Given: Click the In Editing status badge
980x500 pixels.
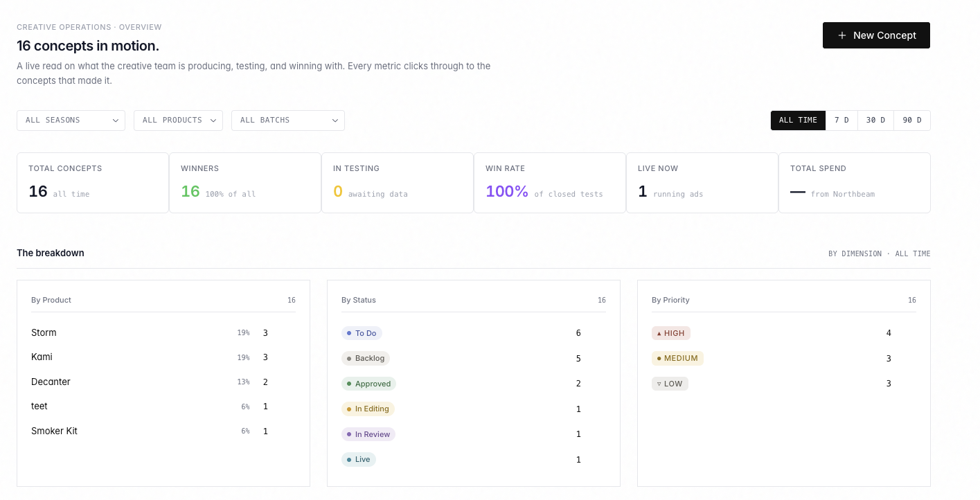Looking at the screenshot, I should coord(368,409).
